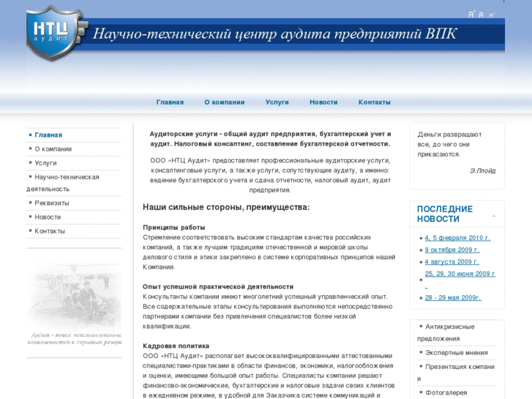
Task: Click the Кадровая политика subheading
Action: tap(176, 346)
